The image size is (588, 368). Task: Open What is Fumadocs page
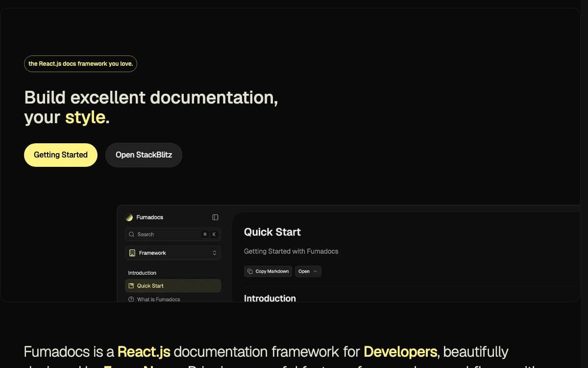[158, 299]
